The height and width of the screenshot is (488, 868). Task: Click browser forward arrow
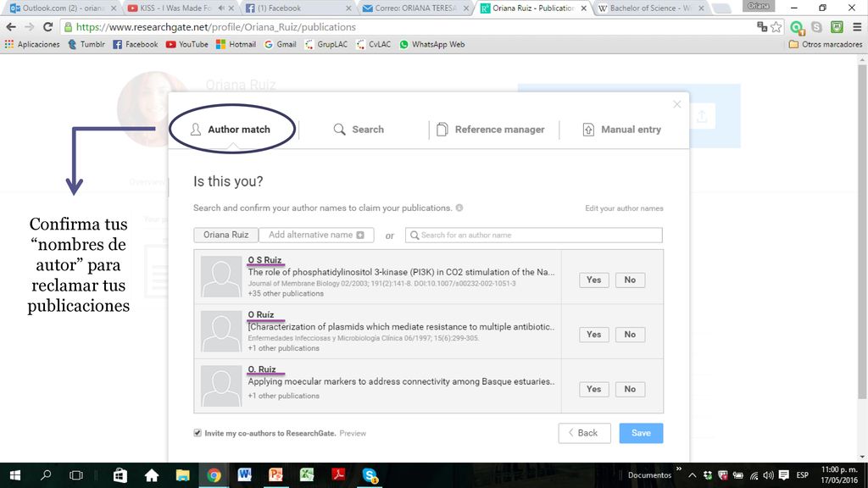tap(30, 26)
